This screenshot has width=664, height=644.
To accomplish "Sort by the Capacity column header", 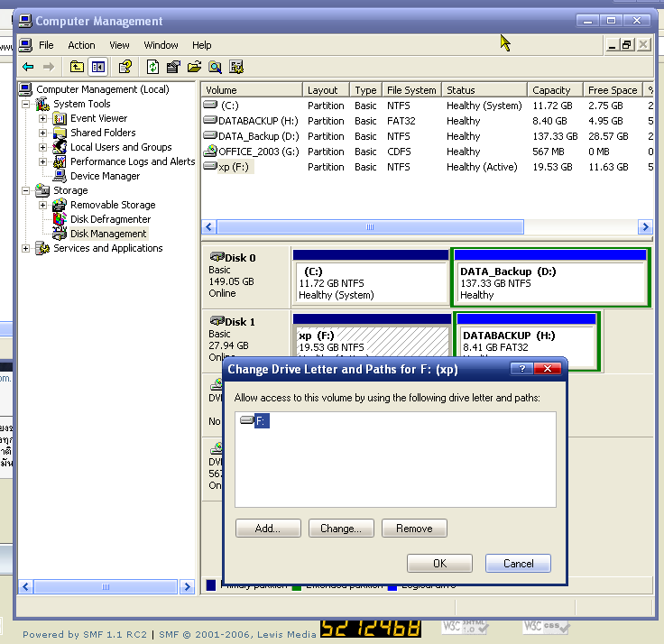I will (x=555, y=90).
